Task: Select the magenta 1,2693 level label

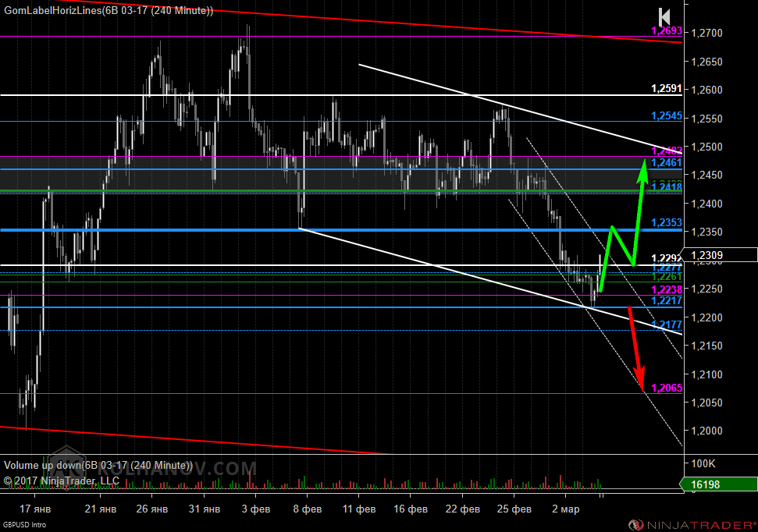Action: click(x=667, y=31)
